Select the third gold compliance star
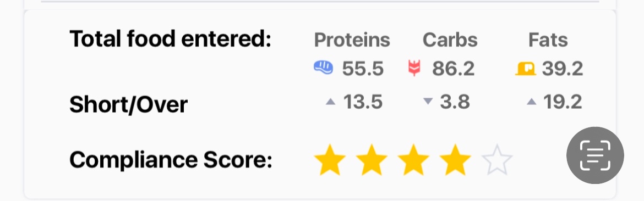The height and width of the screenshot is (201, 644). click(413, 160)
